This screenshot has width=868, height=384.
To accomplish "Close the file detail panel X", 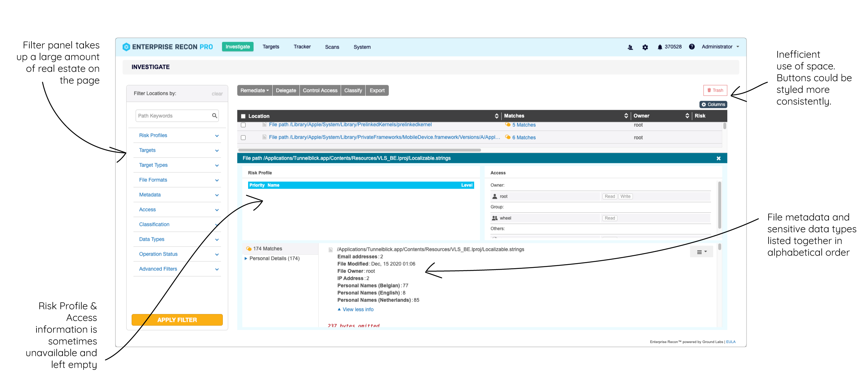I will click(718, 159).
